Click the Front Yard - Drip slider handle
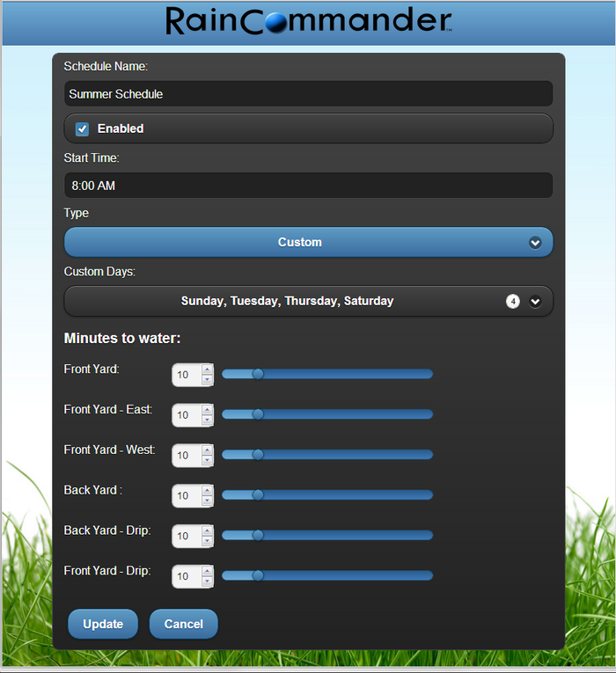616x673 pixels. tap(258, 575)
